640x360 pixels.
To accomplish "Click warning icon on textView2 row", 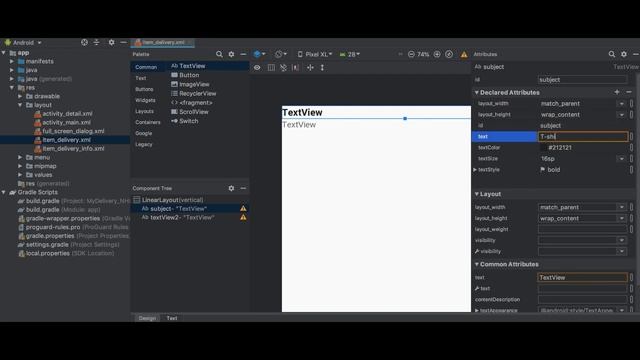I will [x=243, y=218].
